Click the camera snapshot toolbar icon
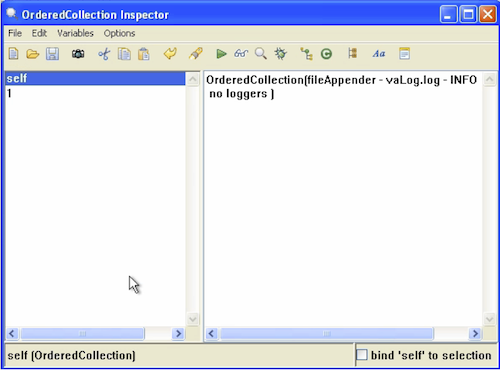Screen dimensions: 500x370 [78, 54]
